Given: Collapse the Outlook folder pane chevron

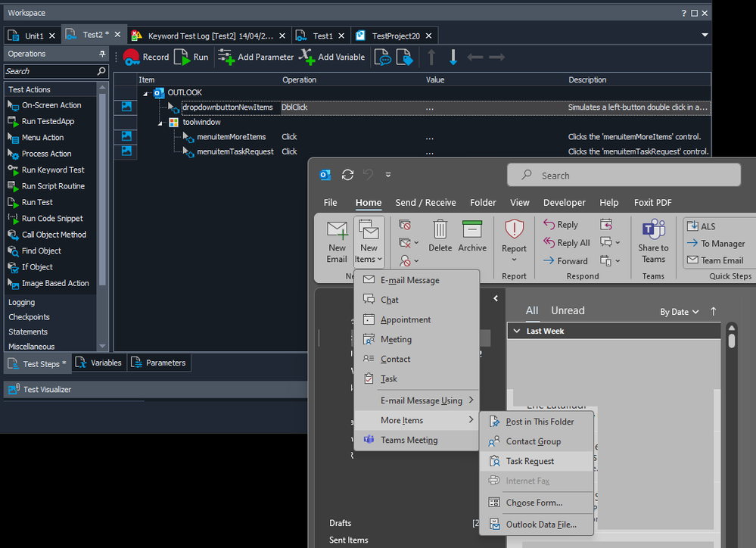Looking at the screenshot, I should [x=496, y=299].
